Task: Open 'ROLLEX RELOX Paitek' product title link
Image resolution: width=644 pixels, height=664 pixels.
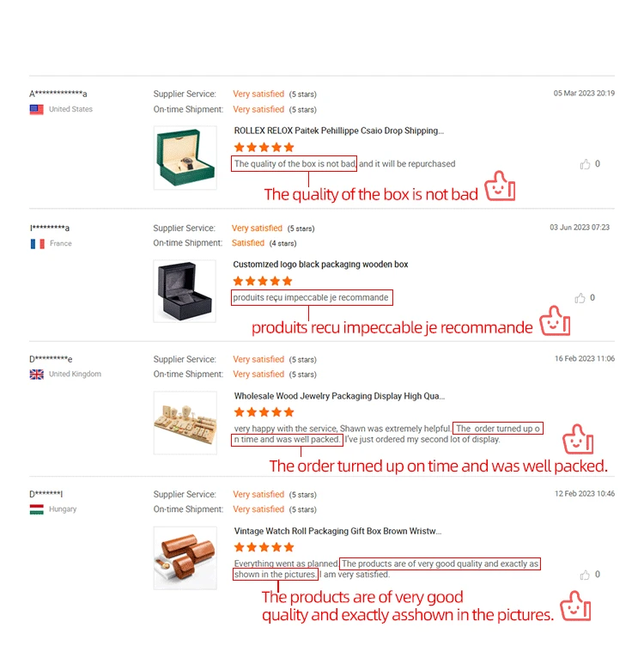Action: pyautogui.click(x=338, y=131)
